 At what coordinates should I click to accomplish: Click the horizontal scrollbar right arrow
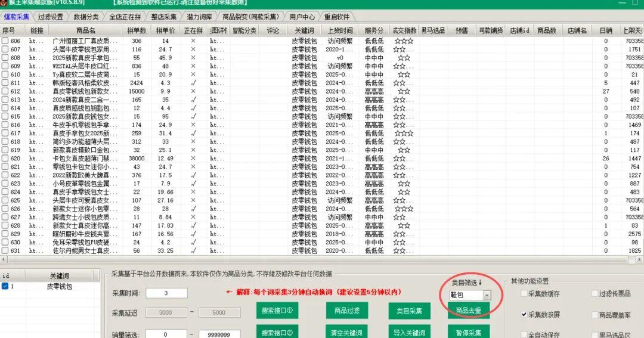pyautogui.click(x=639, y=259)
